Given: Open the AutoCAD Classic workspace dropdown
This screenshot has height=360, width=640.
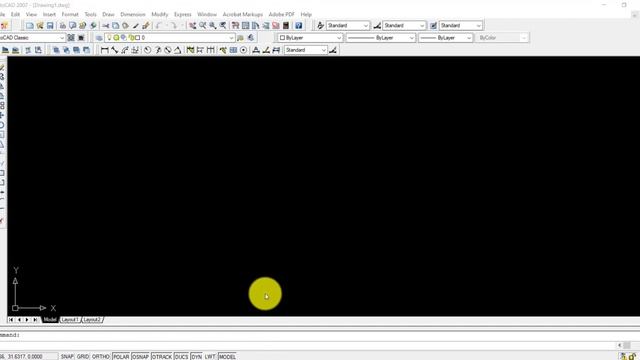Looking at the screenshot, I should pyautogui.click(x=62, y=38).
